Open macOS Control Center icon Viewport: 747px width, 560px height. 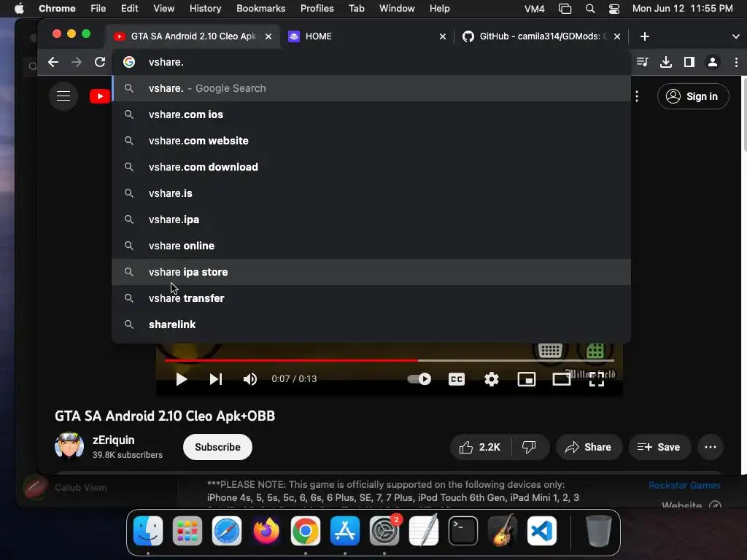(614, 9)
